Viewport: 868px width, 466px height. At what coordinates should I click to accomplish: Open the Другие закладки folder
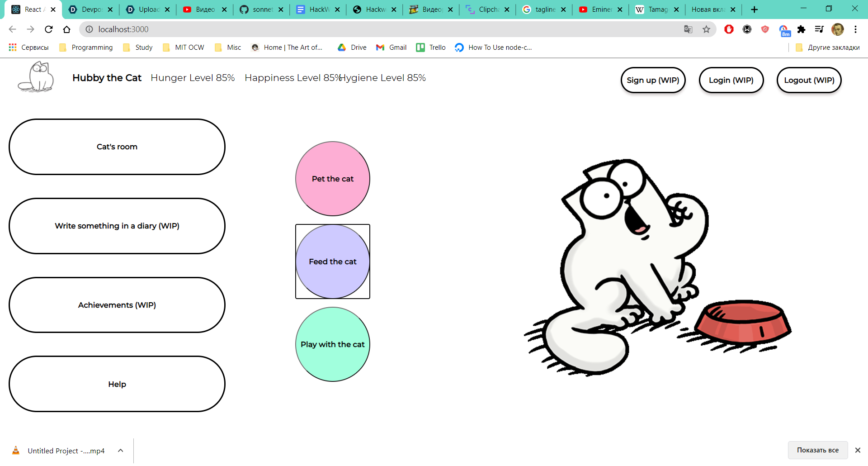coord(827,48)
